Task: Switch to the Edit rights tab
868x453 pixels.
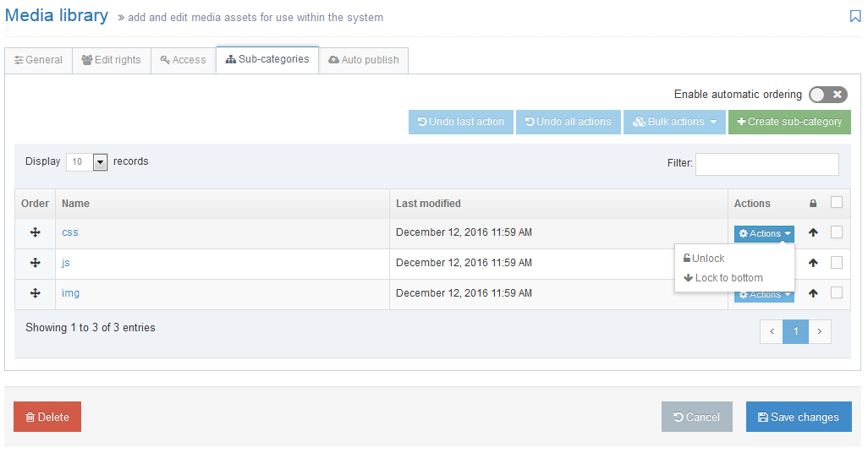Action: [x=112, y=60]
